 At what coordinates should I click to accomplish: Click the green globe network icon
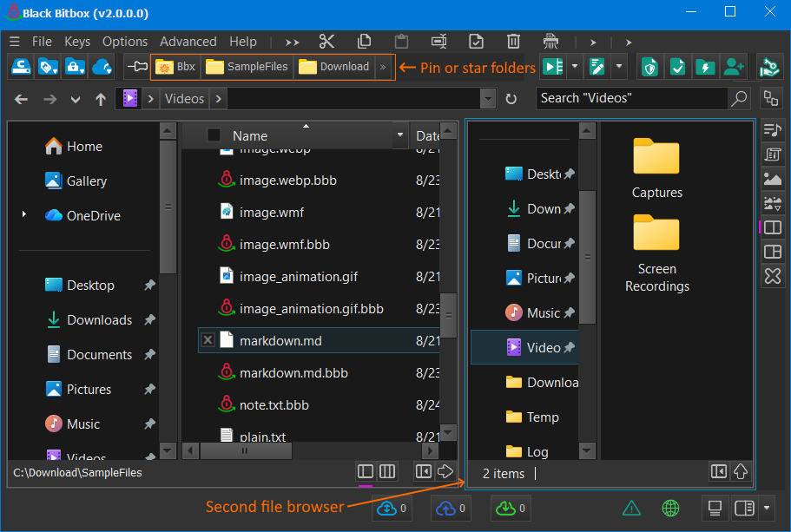[x=670, y=509]
